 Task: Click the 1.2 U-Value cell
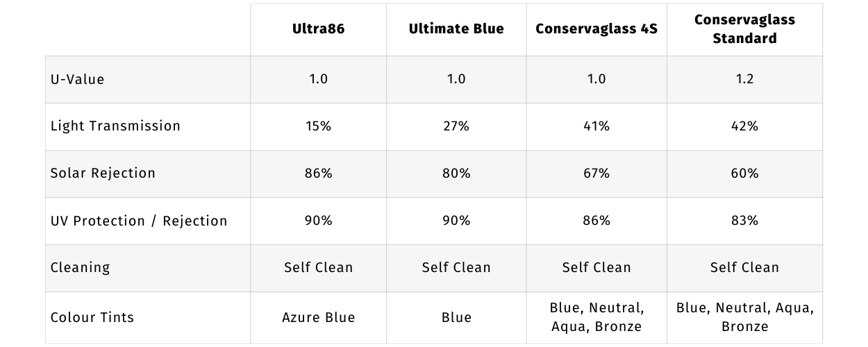tap(744, 79)
